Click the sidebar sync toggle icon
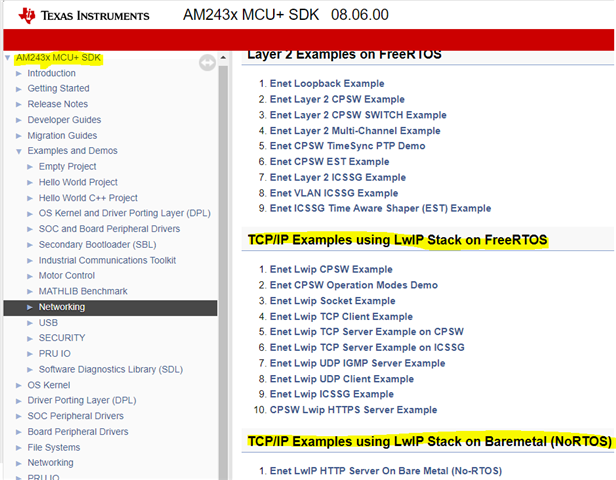 207,62
